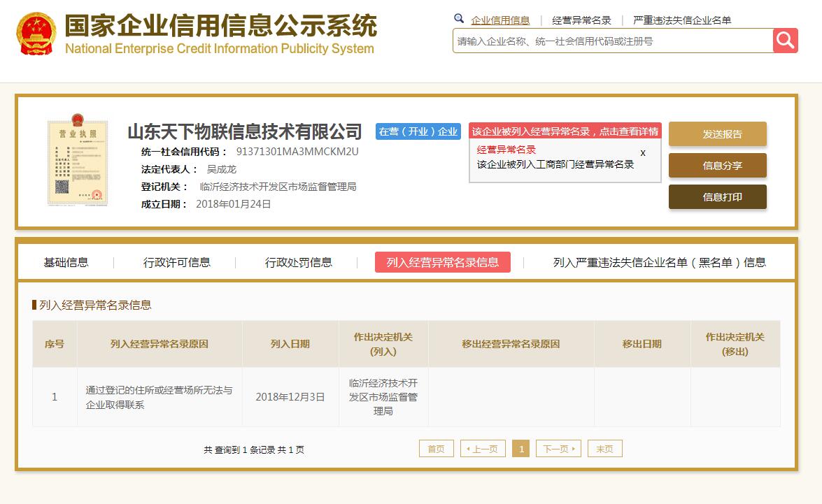Click the small magnifier icon beside 企业信用信息
This screenshot has height=504, width=822.
(459, 19)
